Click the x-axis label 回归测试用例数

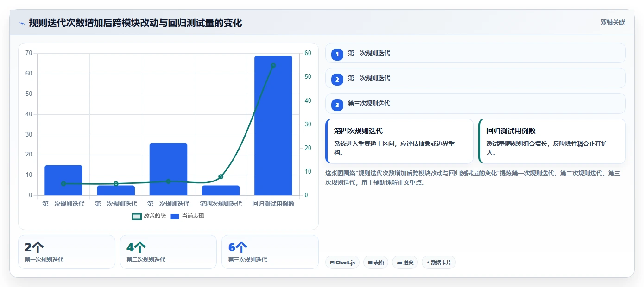273,204
